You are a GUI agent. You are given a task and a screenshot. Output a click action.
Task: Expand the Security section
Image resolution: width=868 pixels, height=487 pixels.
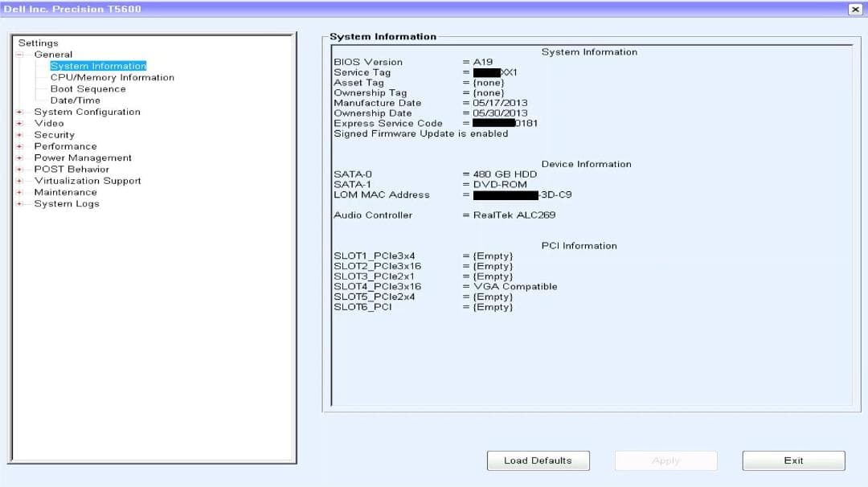point(21,134)
